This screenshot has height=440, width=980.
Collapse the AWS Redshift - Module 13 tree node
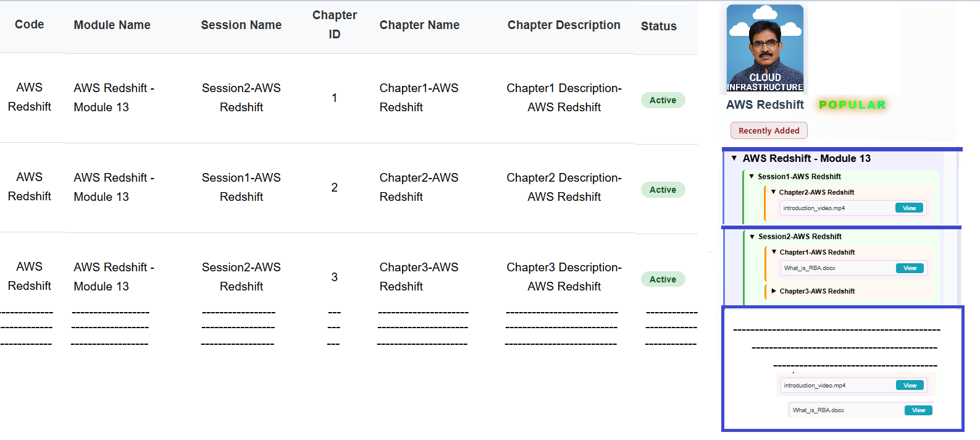click(x=734, y=159)
